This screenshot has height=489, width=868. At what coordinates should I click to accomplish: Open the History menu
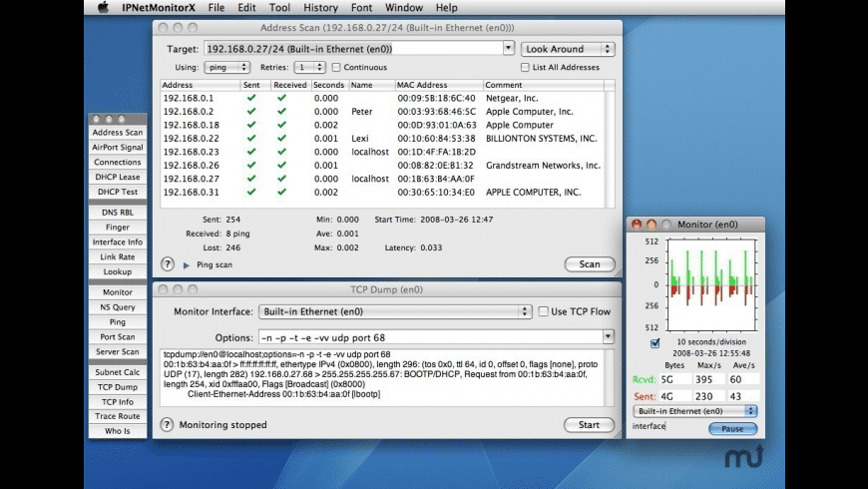click(320, 8)
